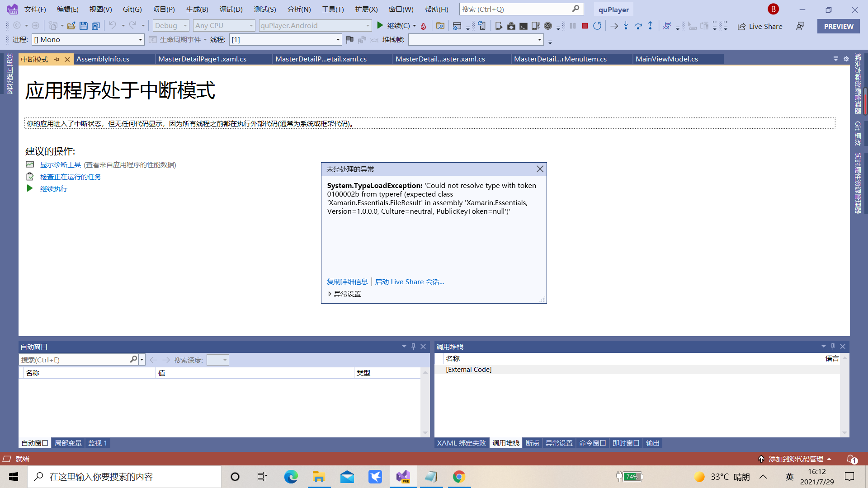The height and width of the screenshot is (488, 868).
Task: Toggle auto-hide pin on 调用堆栈 panel
Action: coord(833,347)
